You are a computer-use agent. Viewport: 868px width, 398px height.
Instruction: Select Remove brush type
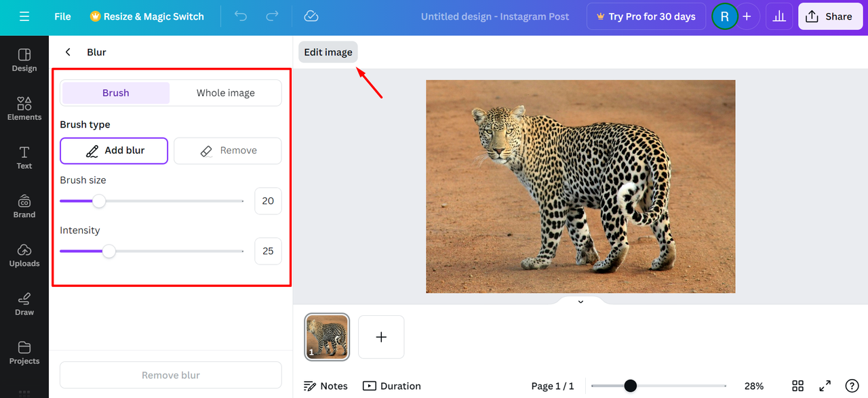[228, 151]
